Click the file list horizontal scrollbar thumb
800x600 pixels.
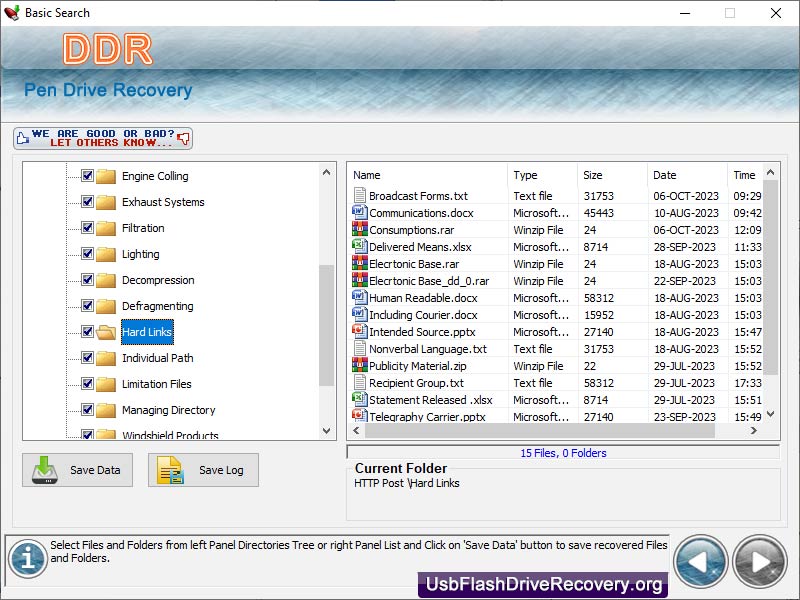coord(540,431)
